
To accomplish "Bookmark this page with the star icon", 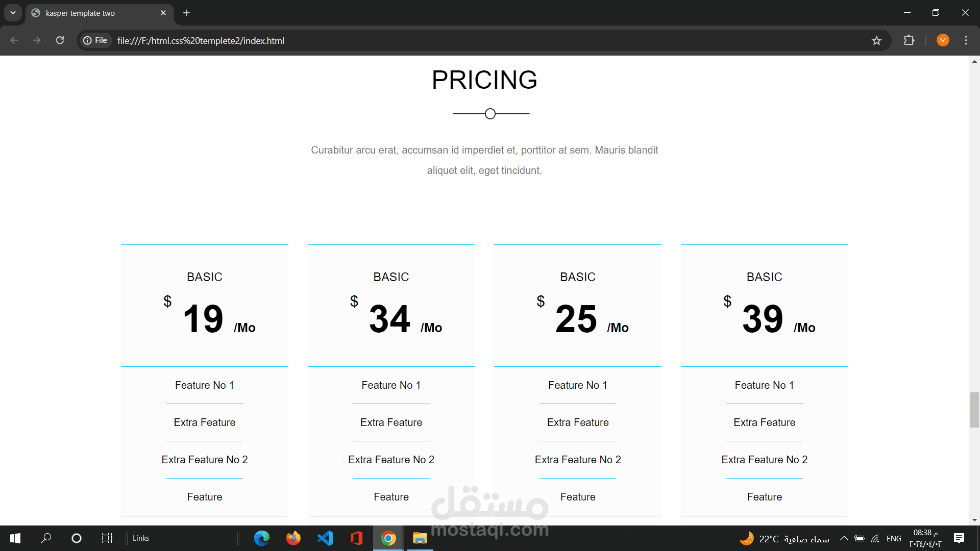I will click(876, 40).
